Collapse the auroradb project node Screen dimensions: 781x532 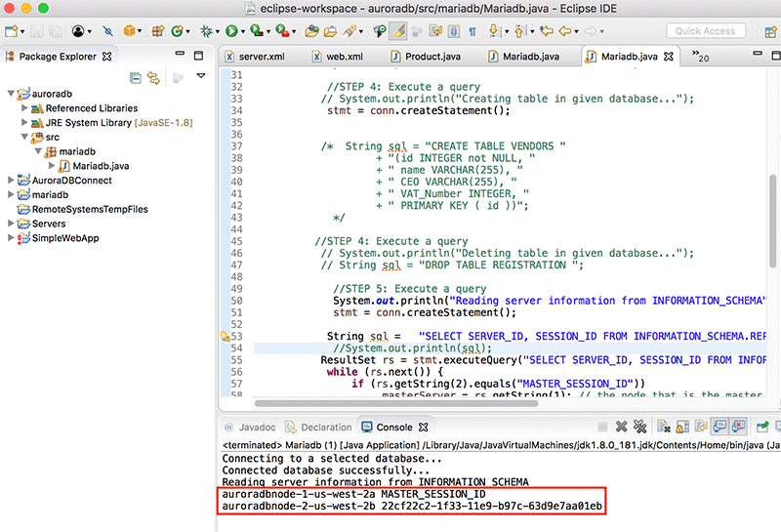12,94
